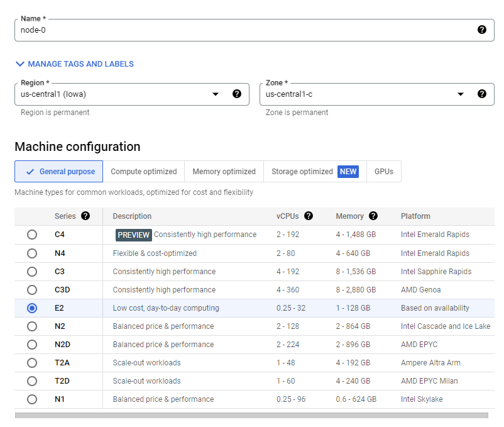The width and height of the screenshot is (504, 427).
Task: Switch to Memory optimized tab
Action: [224, 171]
